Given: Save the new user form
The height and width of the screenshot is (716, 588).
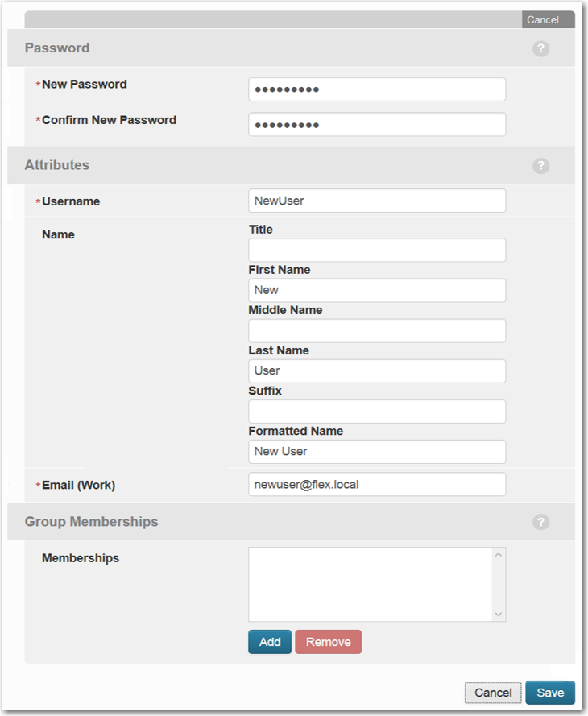Looking at the screenshot, I should (x=550, y=693).
